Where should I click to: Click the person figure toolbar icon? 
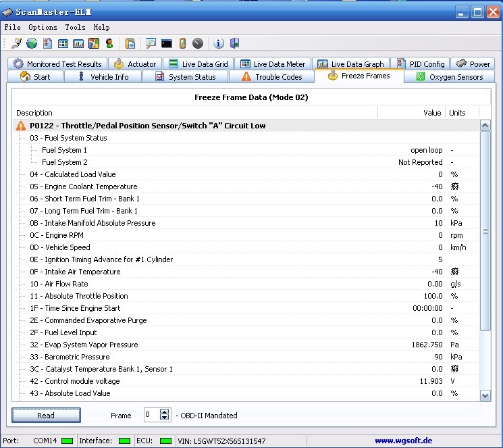pos(109,43)
